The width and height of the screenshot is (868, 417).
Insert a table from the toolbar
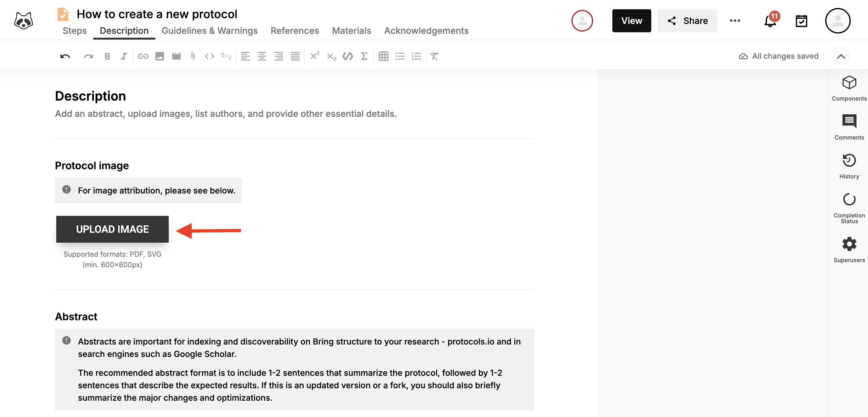pos(383,56)
